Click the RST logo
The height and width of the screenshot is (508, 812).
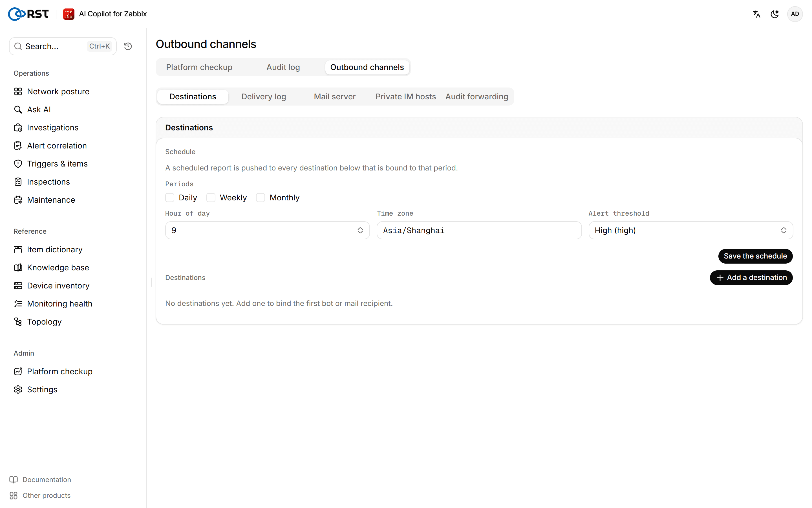click(x=28, y=14)
